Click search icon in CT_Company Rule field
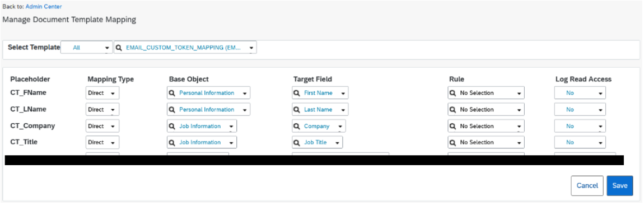This screenshot has height=205, width=644. click(x=453, y=126)
